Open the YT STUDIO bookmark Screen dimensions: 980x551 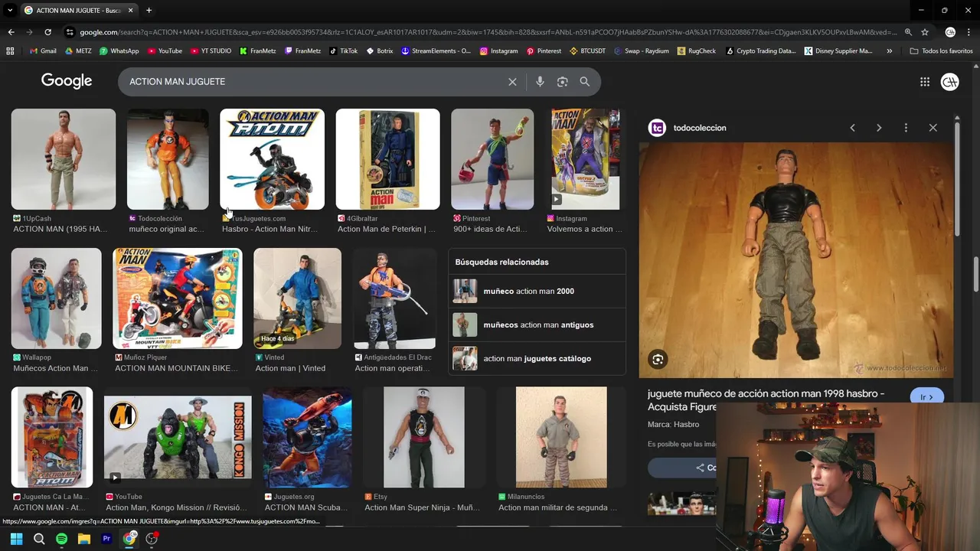coord(211,51)
